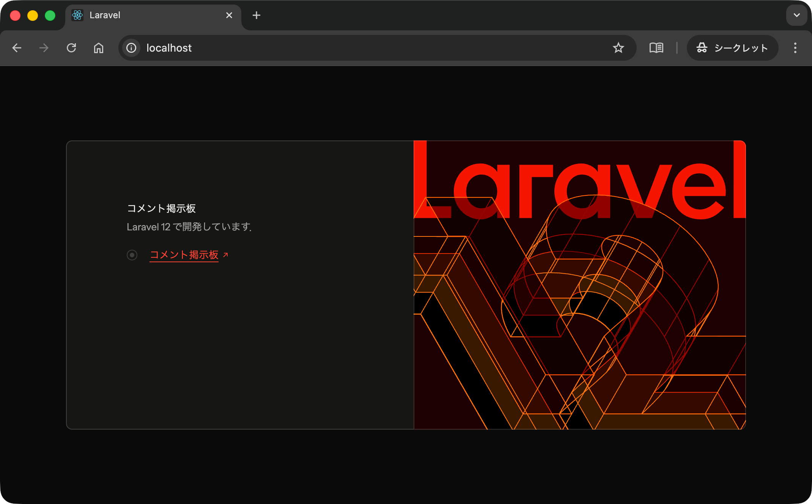Bookmark the page with the star icon
This screenshot has width=812, height=504.
coord(618,48)
